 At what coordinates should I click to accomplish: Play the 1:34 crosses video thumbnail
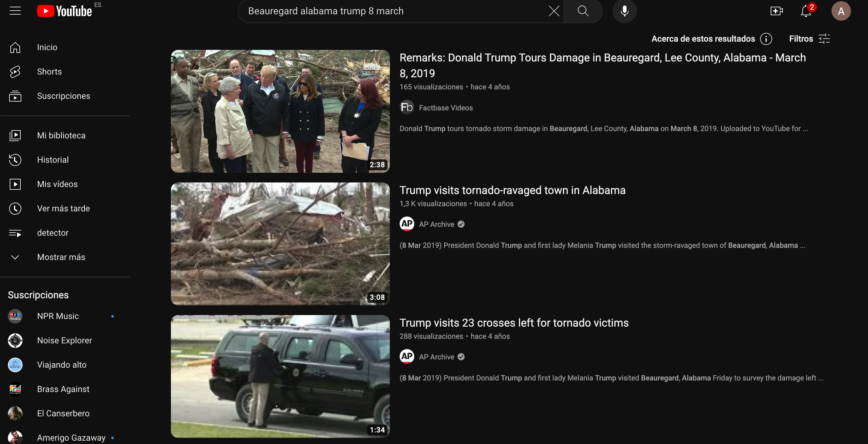[x=280, y=376]
